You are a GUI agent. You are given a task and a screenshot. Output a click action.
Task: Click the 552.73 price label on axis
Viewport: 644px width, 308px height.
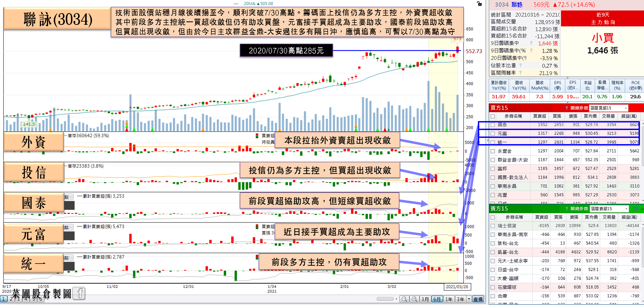pos(474,51)
